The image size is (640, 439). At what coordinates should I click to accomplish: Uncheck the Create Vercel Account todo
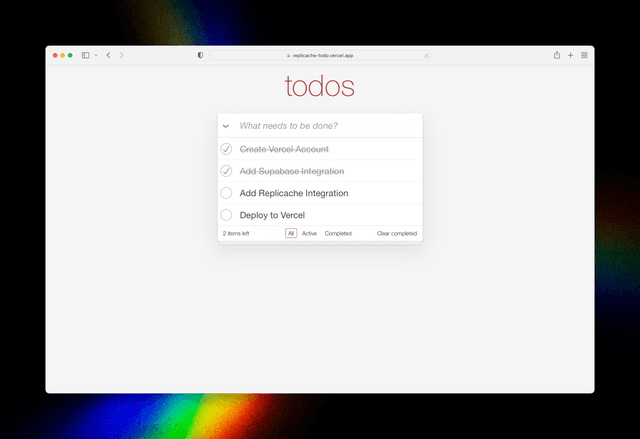click(x=226, y=149)
